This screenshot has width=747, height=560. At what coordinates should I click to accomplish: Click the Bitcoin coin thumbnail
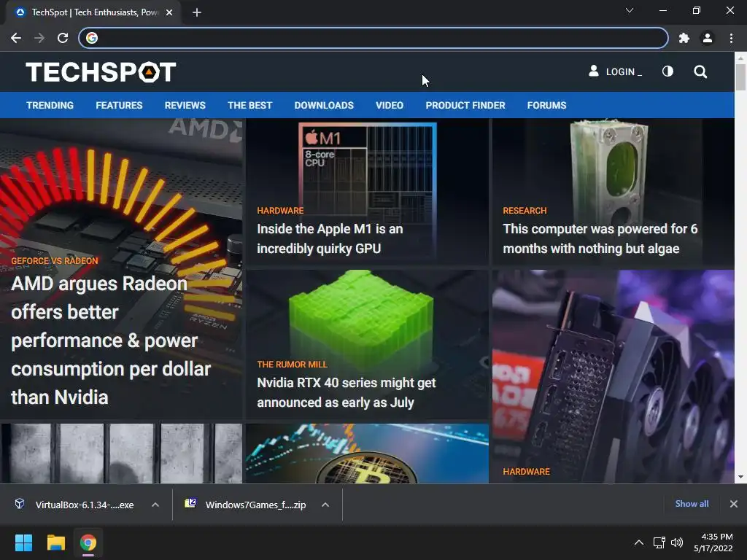coord(367,454)
